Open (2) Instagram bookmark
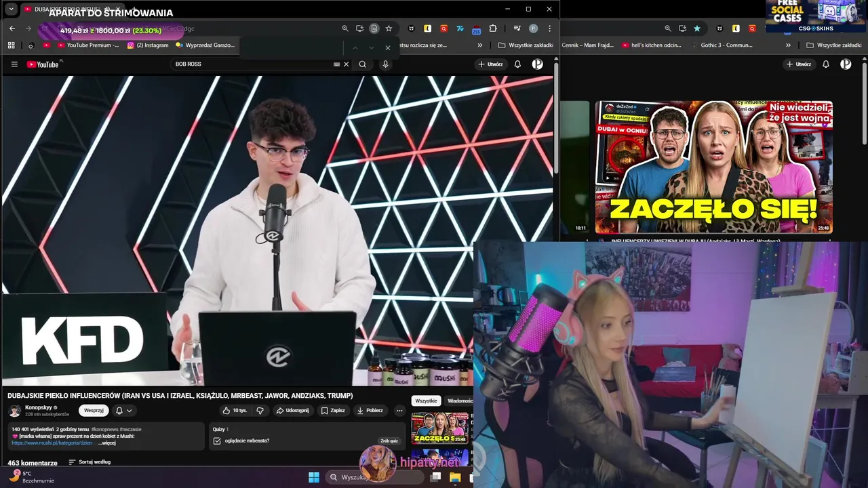The image size is (868, 488). pyautogui.click(x=148, y=45)
